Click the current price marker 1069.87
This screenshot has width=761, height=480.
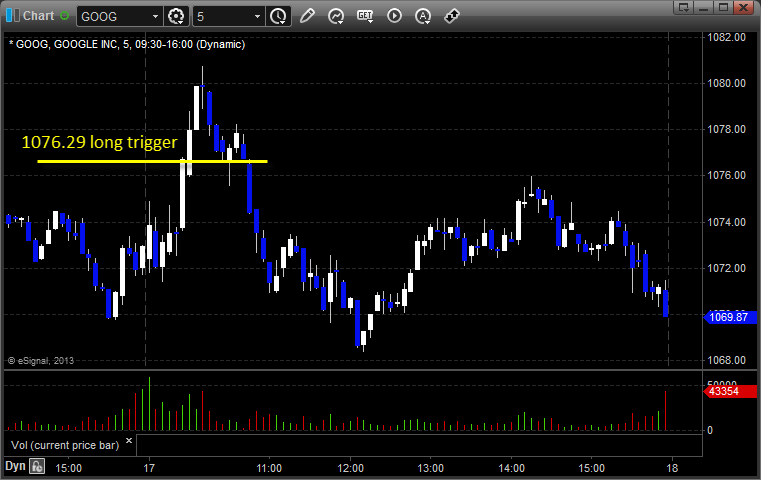[730, 317]
